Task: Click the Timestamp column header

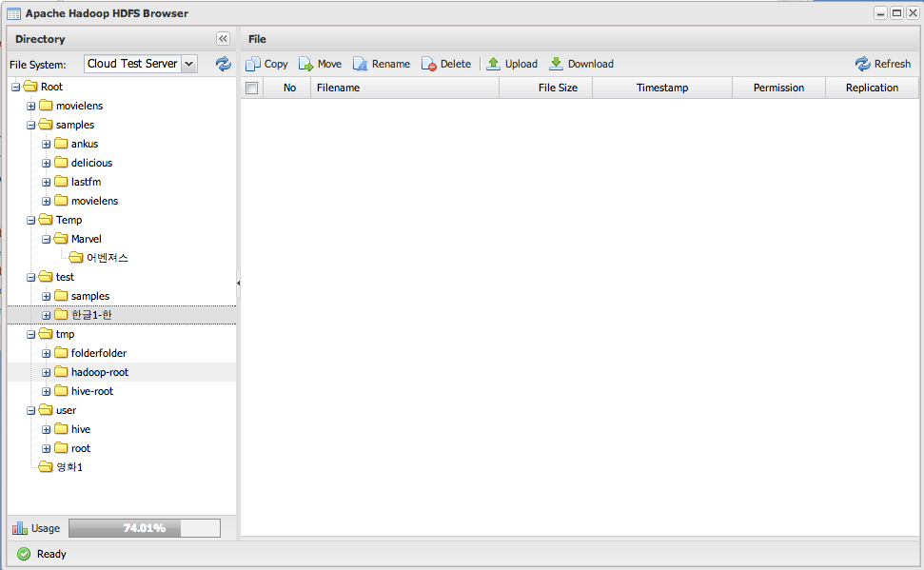Action: [x=661, y=87]
